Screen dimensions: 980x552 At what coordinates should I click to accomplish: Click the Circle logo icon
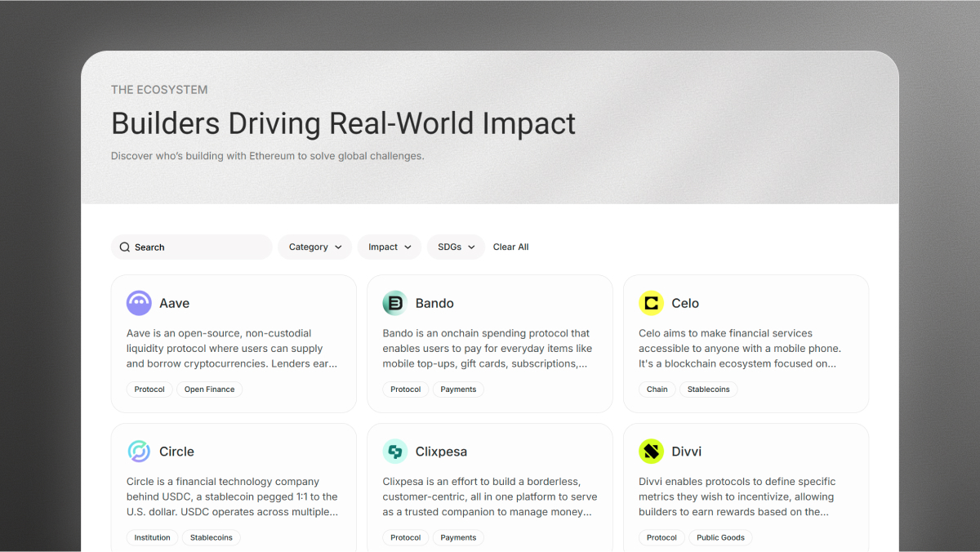tap(139, 452)
